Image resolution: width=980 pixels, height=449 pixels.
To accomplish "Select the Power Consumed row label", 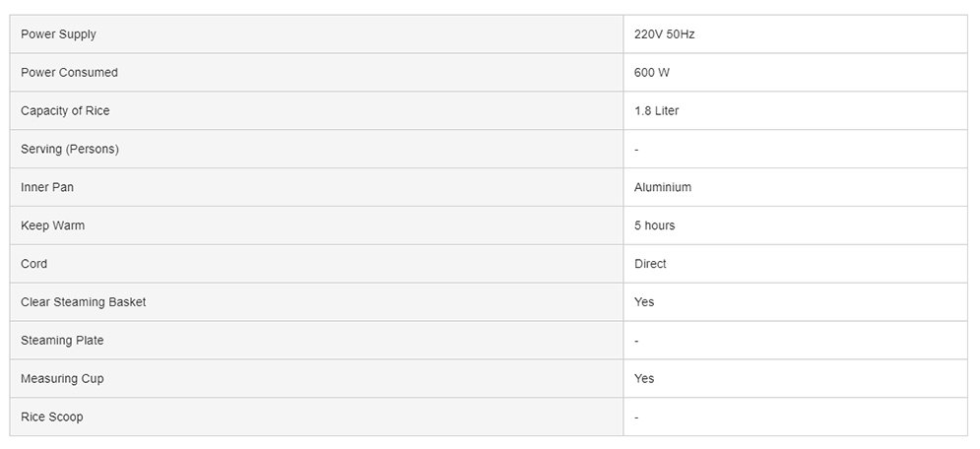I will [x=69, y=73].
